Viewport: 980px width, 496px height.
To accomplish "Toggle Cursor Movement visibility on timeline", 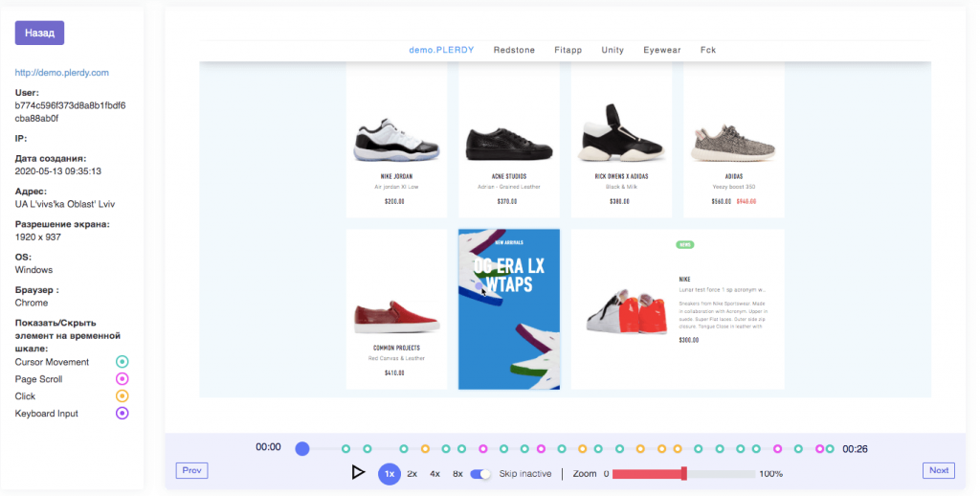I will (122, 362).
